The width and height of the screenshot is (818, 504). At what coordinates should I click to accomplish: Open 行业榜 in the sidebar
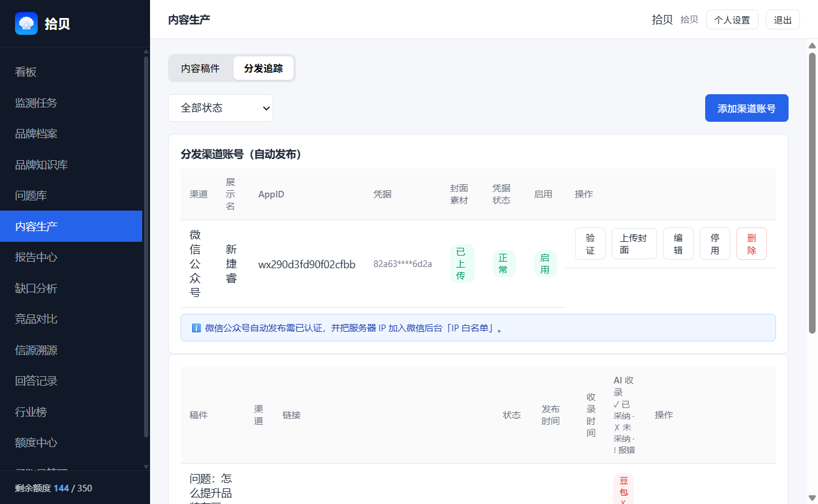(x=71, y=412)
